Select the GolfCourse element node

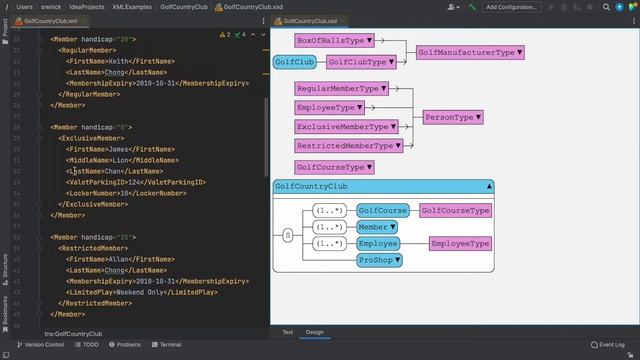point(382,211)
